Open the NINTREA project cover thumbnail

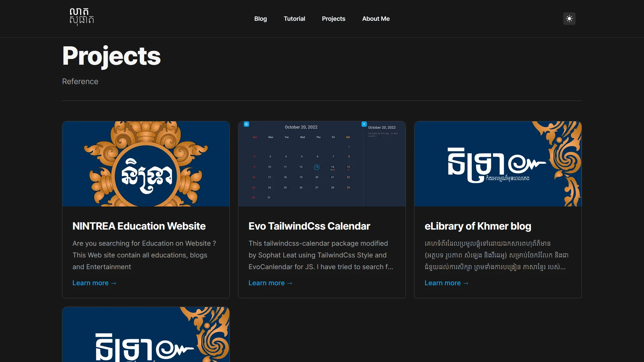(146, 164)
